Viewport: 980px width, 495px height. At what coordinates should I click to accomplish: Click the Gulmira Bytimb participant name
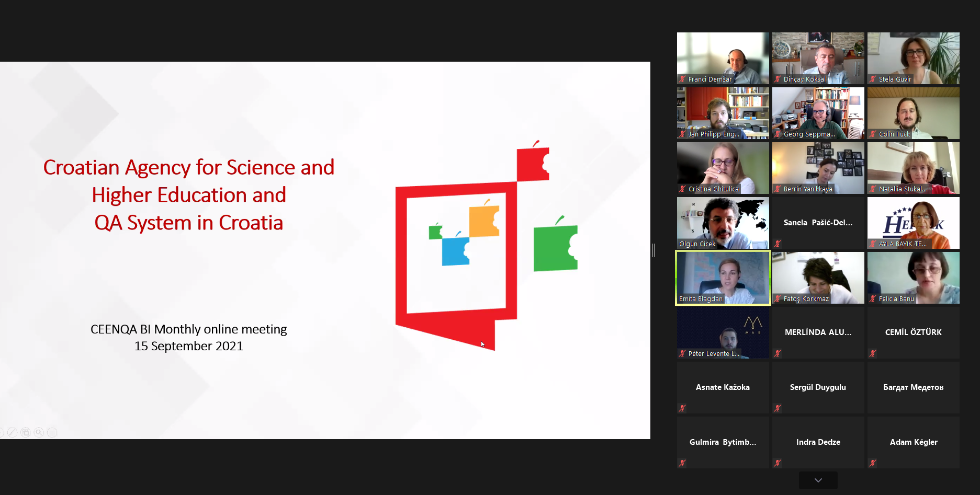pos(723,442)
